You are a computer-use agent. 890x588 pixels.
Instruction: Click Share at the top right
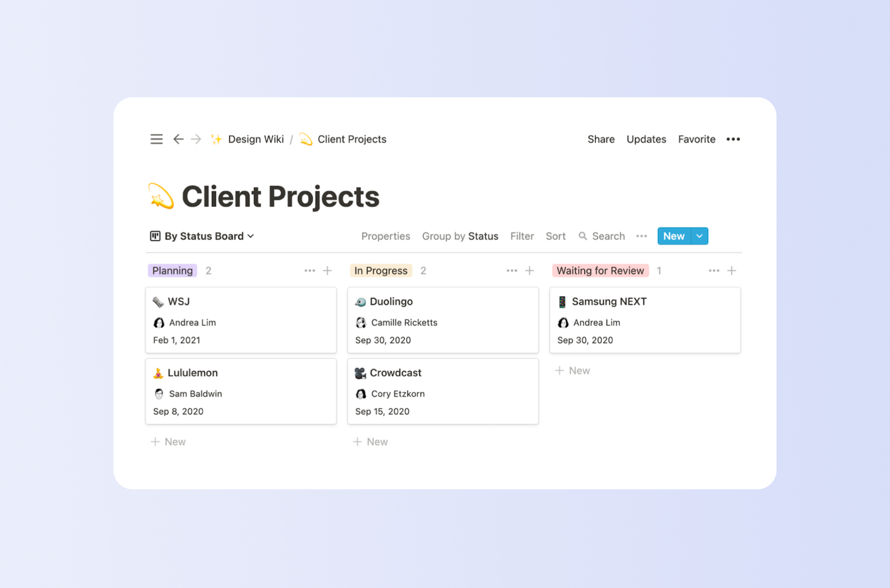(x=601, y=139)
